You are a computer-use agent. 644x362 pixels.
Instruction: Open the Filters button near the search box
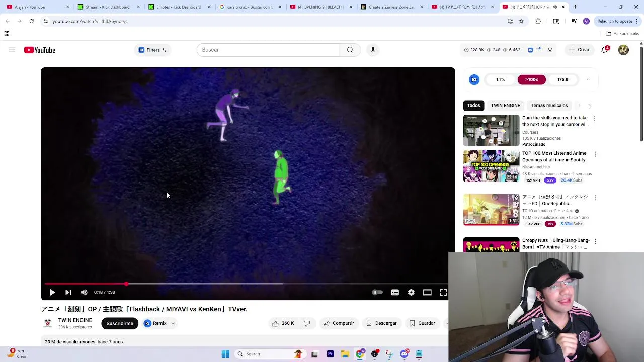click(152, 50)
